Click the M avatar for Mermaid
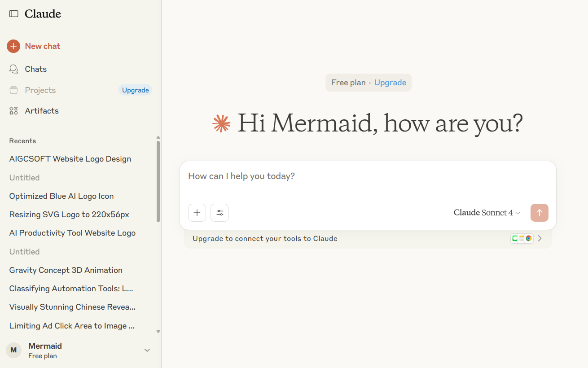Viewport: 588px width, 368px height. [14, 350]
